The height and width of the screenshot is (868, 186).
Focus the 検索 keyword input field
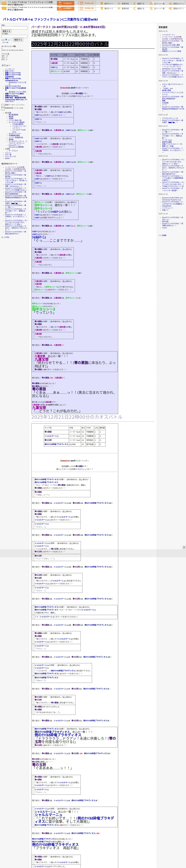pyautogui.click(x=14, y=28)
